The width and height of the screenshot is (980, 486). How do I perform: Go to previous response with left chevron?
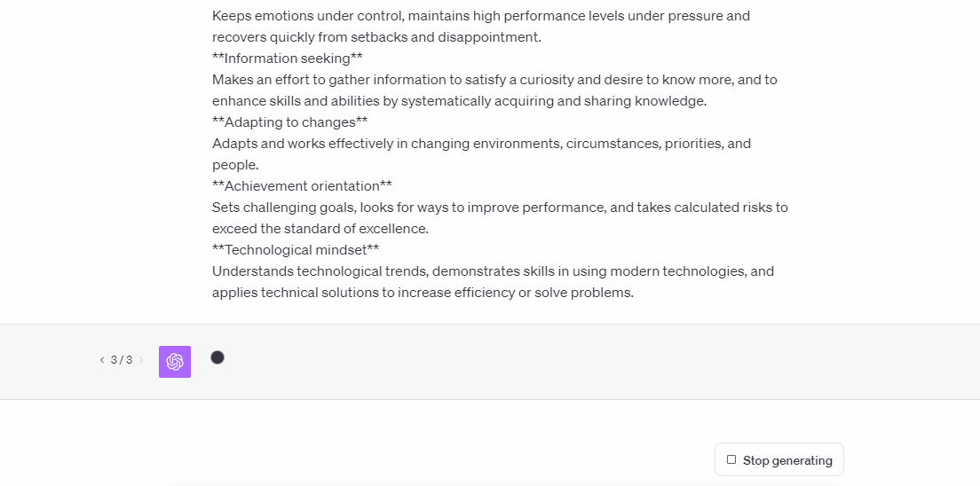coord(102,360)
